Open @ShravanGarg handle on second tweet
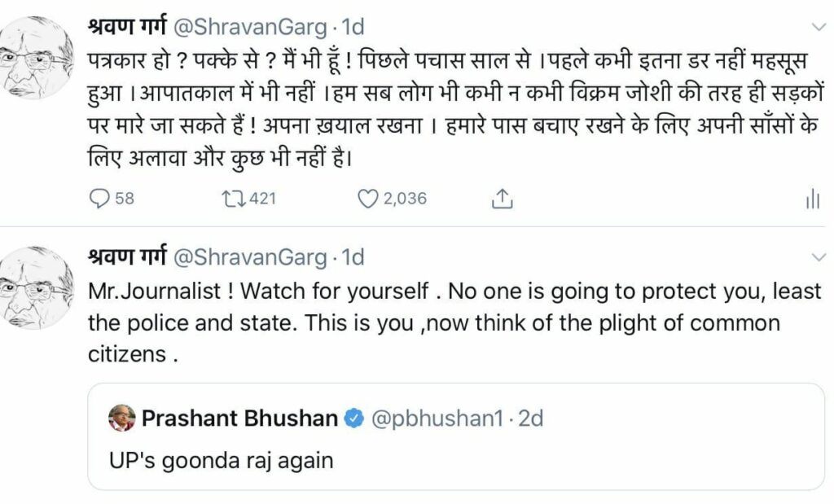The height and width of the screenshot is (504, 834). [x=250, y=257]
